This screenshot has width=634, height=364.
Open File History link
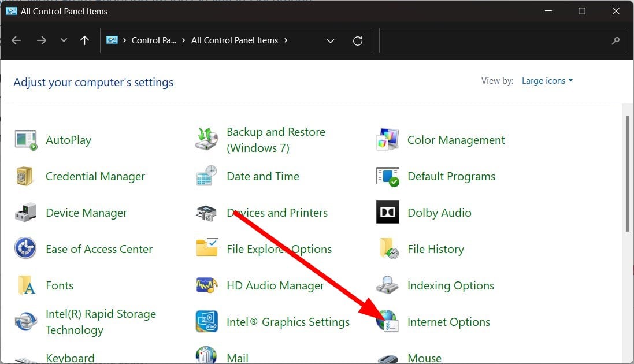coord(435,249)
